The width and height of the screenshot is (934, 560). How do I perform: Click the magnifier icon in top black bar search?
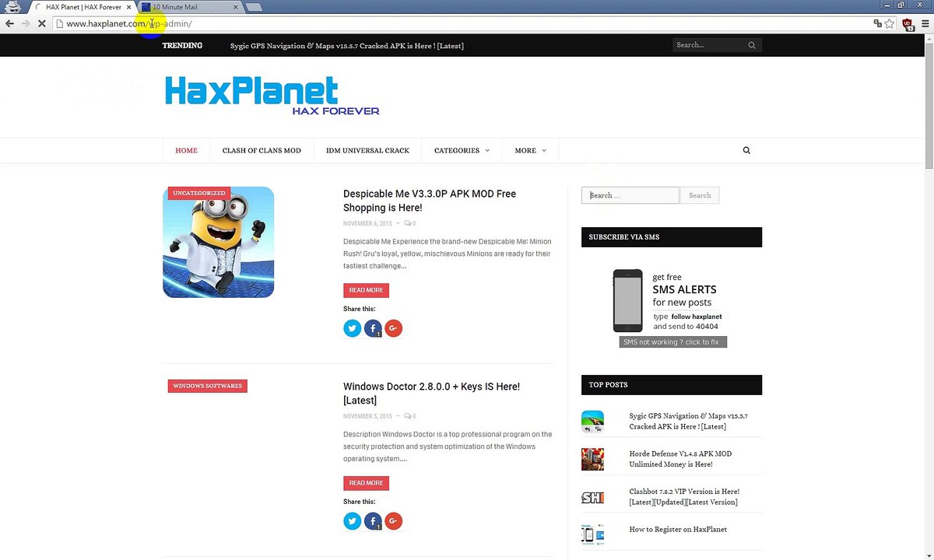(752, 45)
